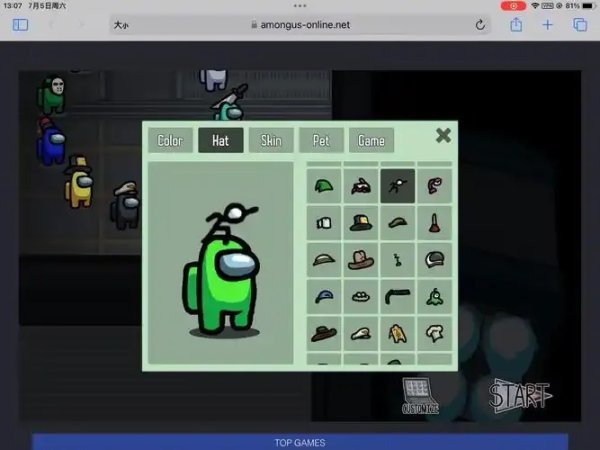This screenshot has width=600, height=450.
Task: Open the Customize laptop button
Action: 420,396
